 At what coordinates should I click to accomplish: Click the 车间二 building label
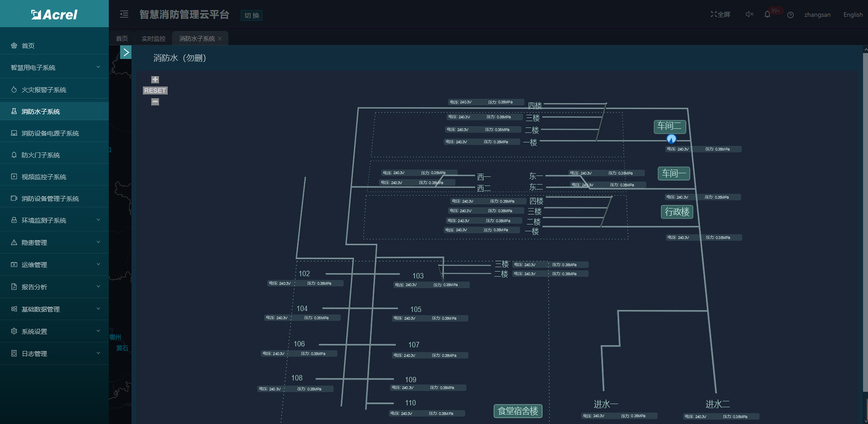[670, 126]
